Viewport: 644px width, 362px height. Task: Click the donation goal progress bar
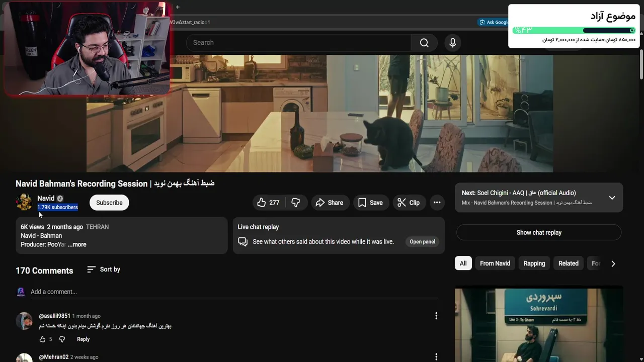pyautogui.click(x=574, y=31)
